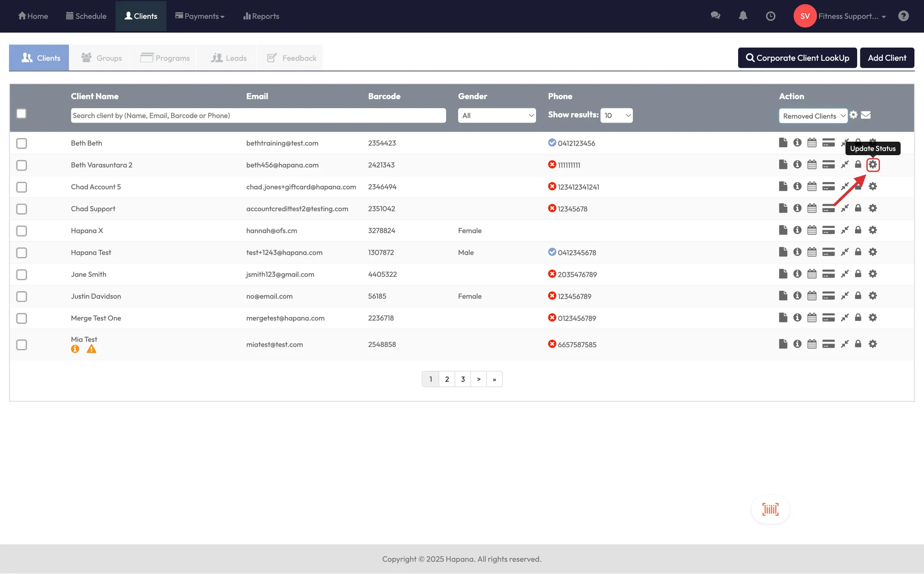Screen dimensions: 924x574
Task: Check the Mia Test client checkbox
Action: click(x=22, y=344)
